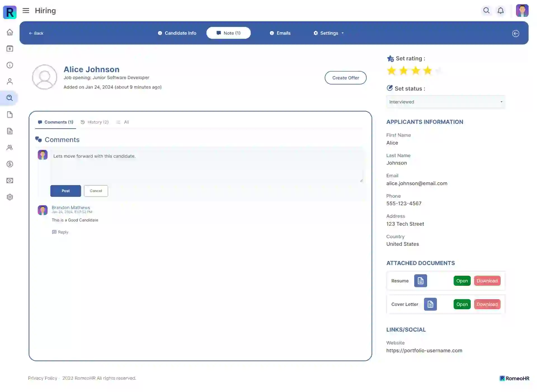This screenshot has height=392, width=537.
Task: Click the email alice.johnson@email.com
Action: tap(417, 183)
